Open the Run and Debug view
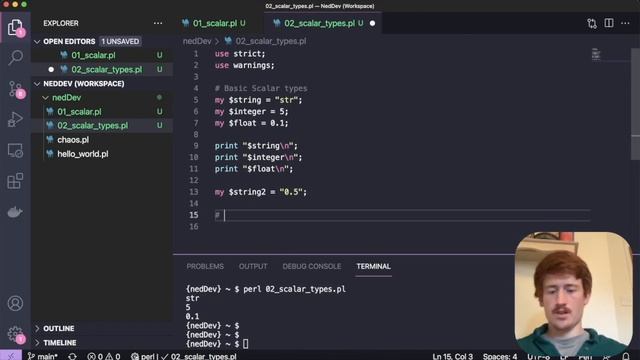 point(15,120)
